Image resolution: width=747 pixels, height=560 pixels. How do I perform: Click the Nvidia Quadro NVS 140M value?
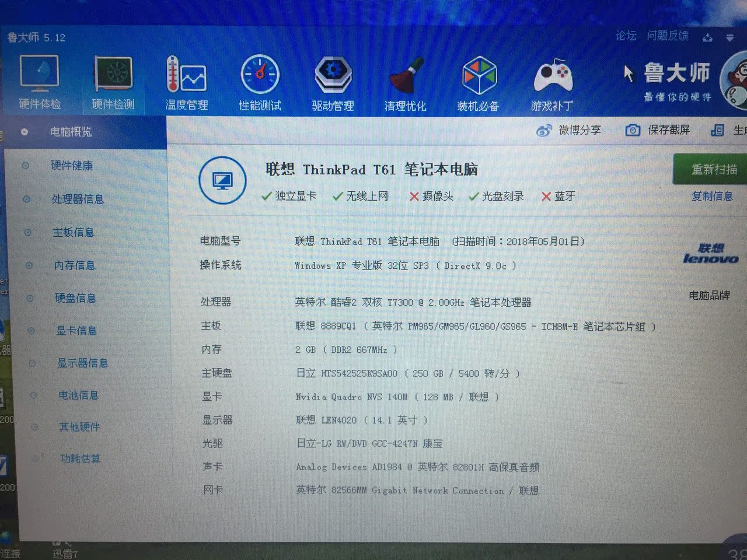pos(397,397)
